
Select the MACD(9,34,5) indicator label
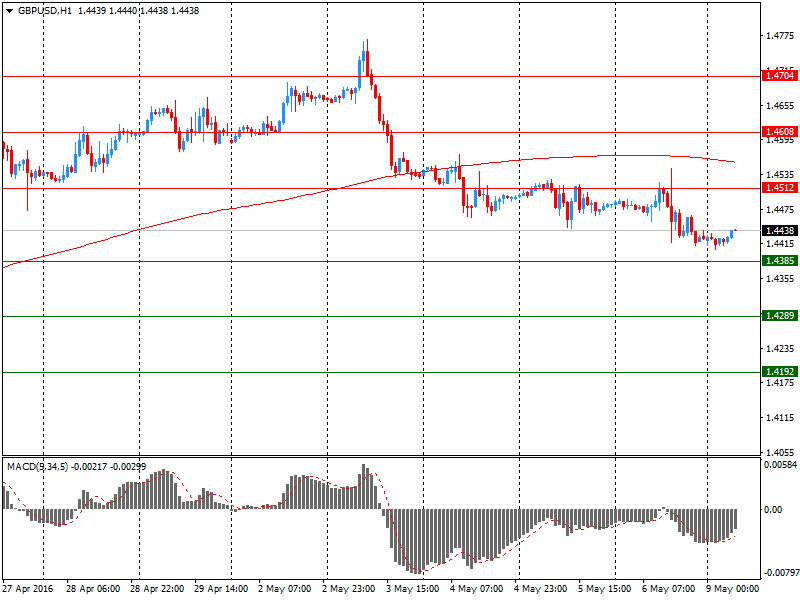pos(37,466)
